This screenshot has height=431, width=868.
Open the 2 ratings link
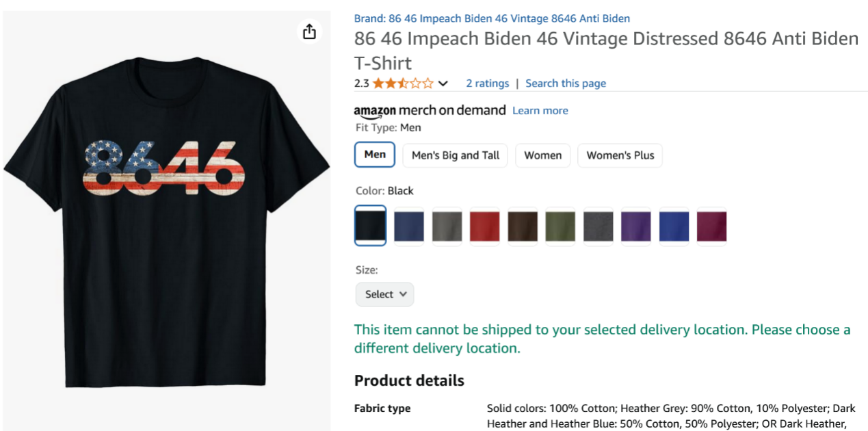point(488,83)
